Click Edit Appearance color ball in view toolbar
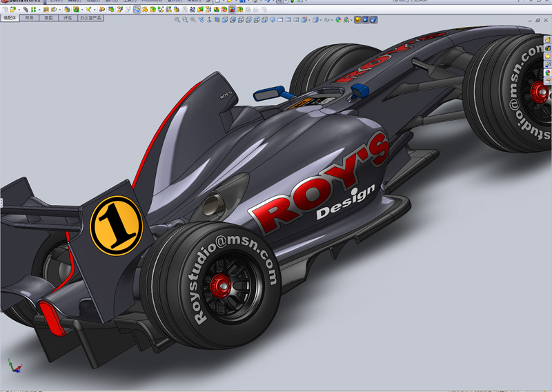Screen dimensions: 552x392 [338, 20]
